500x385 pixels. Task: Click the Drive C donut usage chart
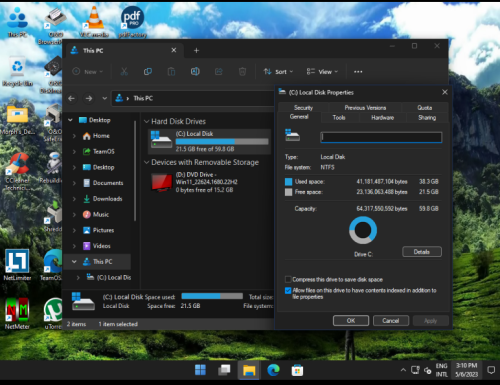pos(363,230)
